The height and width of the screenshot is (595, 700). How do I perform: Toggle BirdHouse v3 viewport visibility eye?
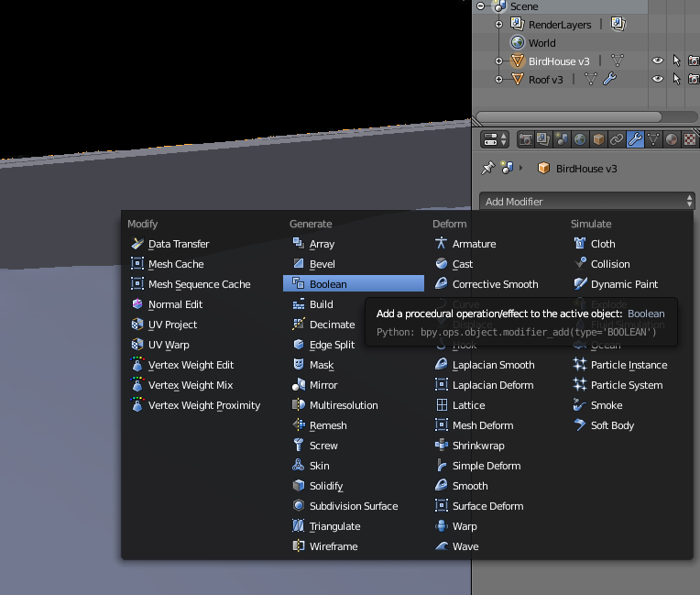[x=658, y=61]
